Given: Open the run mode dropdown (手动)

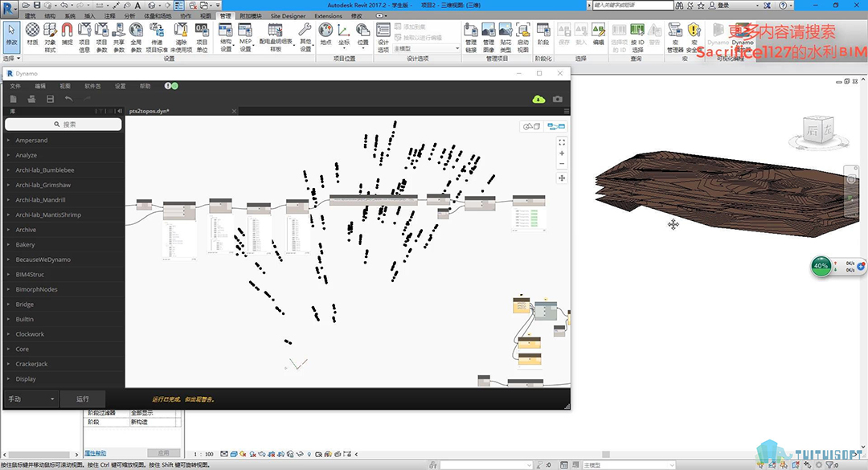Looking at the screenshot, I should click(31, 399).
